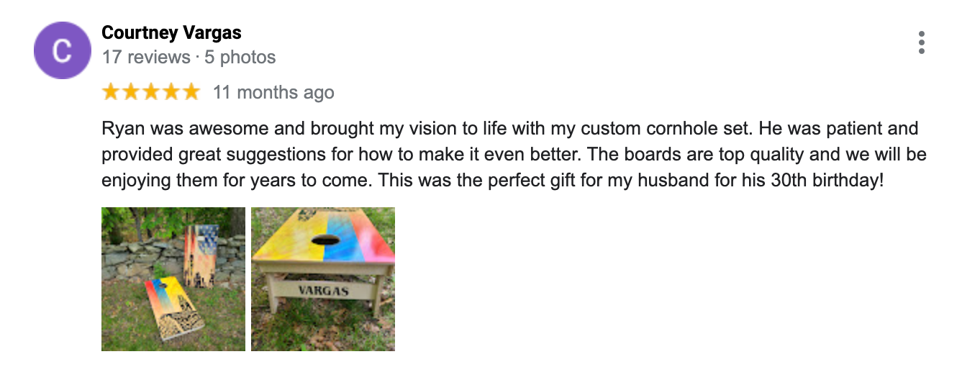Image resolution: width=980 pixels, height=367 pixels.
Task: Click the "17 reviews" count text
Action: [x=145, y=57]
